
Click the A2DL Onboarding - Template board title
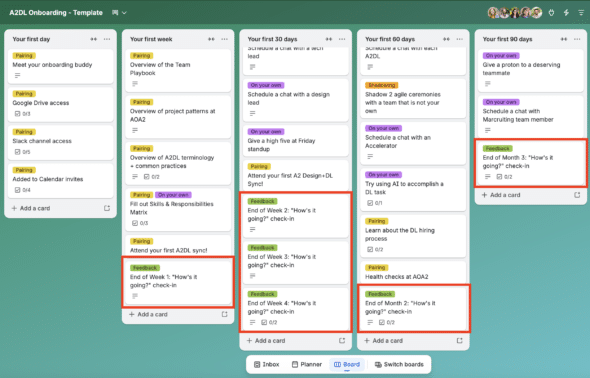56,13
